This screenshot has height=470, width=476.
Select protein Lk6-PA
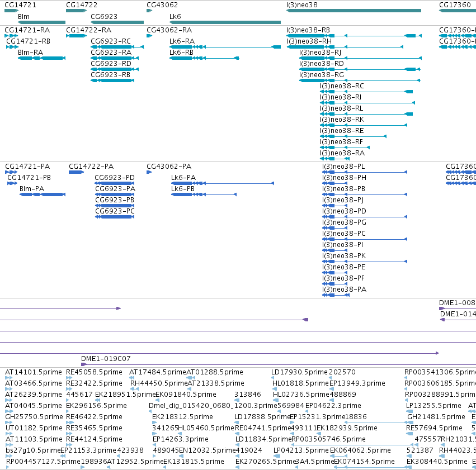tap(183, 178)
